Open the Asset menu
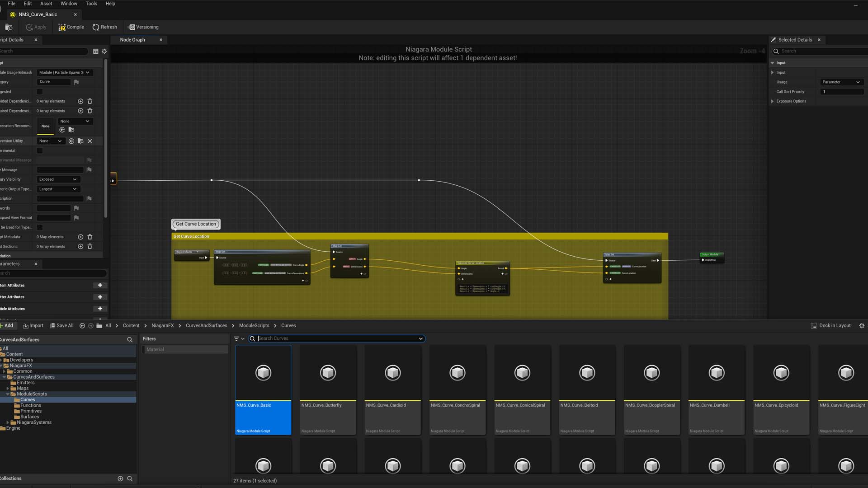This screenshot has height=488, width=868. coord(46,4)
